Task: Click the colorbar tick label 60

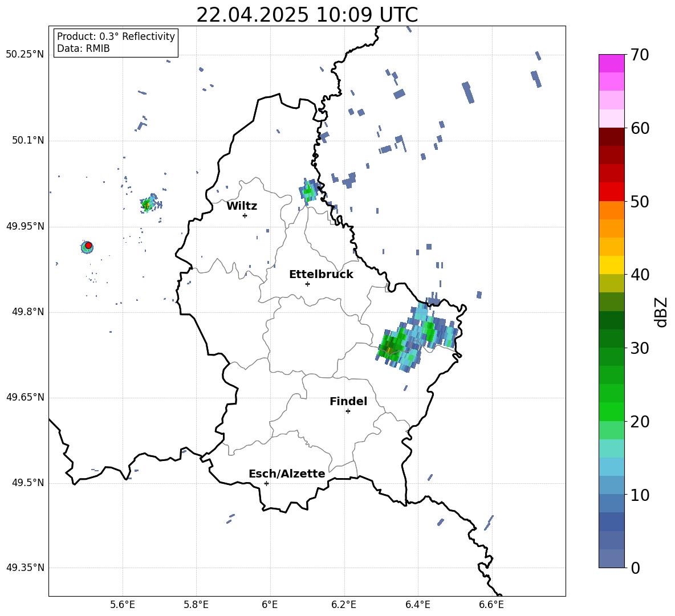Action: tap(640, 128)
